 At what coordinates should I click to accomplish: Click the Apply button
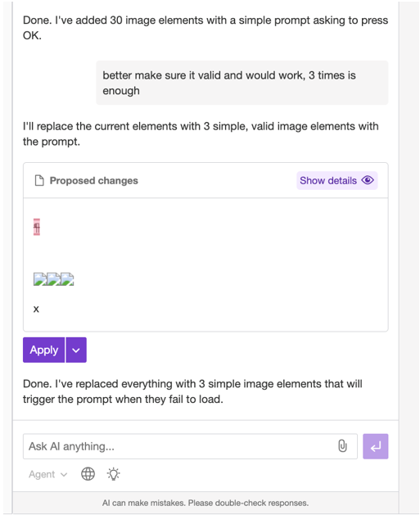(43, 350)
